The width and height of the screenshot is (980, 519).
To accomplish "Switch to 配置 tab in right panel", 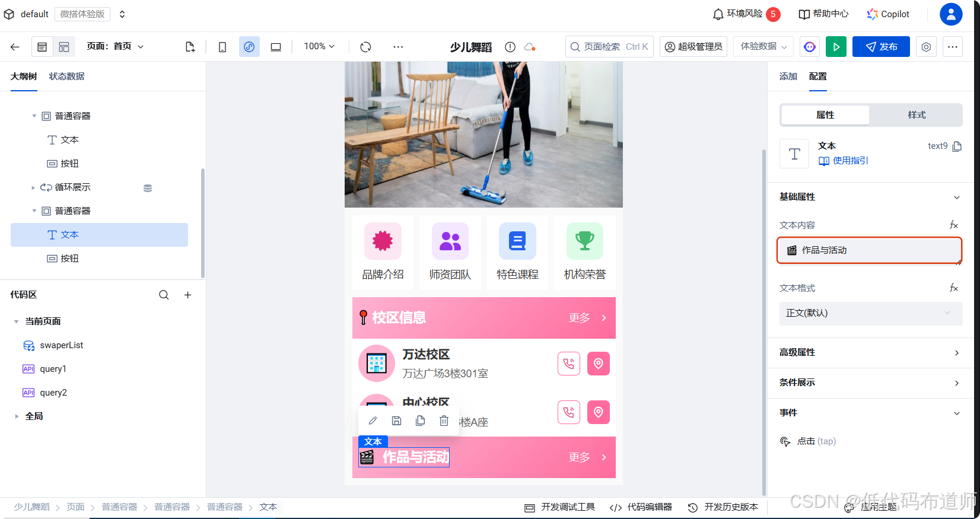I will 817,77.
